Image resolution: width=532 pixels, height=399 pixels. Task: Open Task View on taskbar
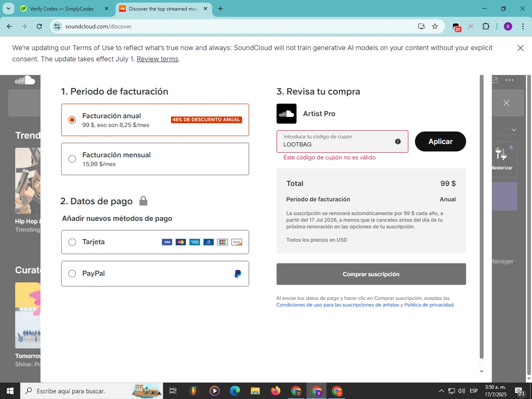173,391
